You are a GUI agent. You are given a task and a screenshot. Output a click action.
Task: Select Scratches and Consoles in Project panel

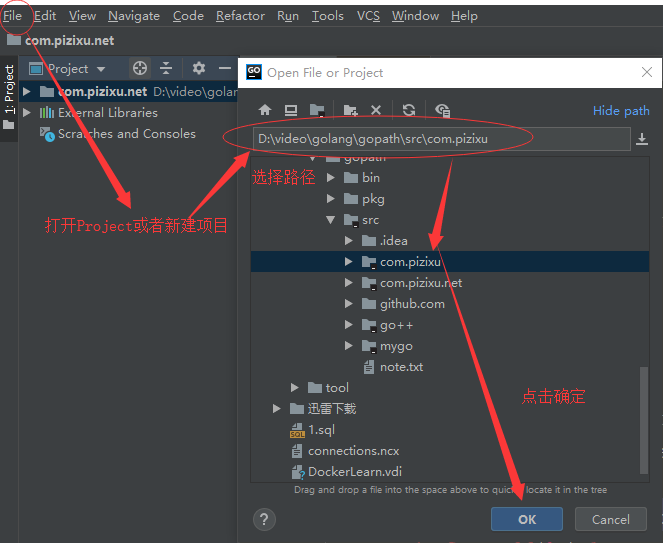126,134
